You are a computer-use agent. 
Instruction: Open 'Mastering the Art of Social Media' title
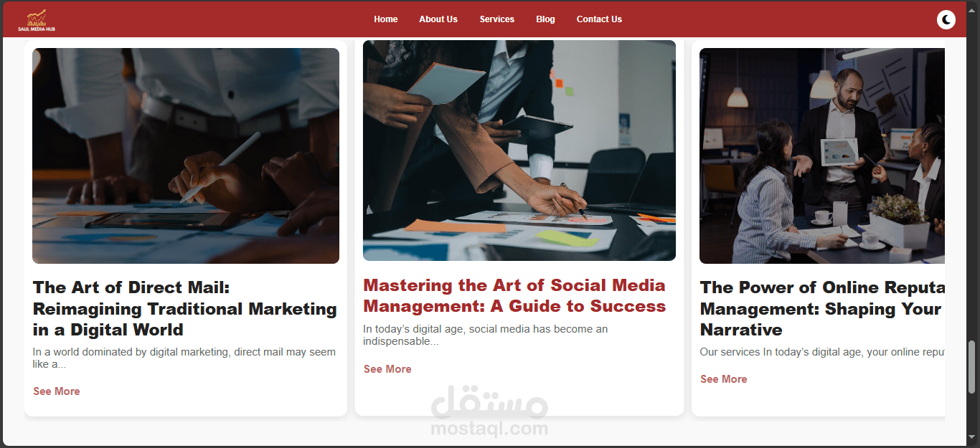514,296
